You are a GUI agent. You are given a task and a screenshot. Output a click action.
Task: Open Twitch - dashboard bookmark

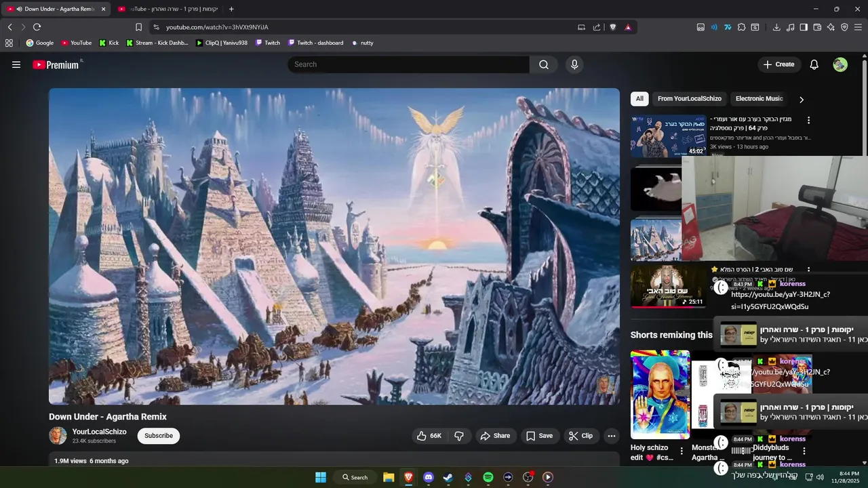point(315,43)
